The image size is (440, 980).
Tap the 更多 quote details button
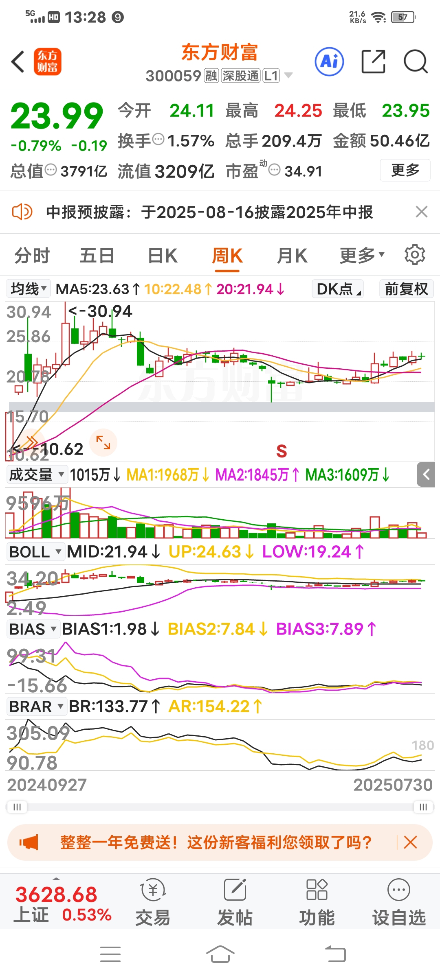405,170
